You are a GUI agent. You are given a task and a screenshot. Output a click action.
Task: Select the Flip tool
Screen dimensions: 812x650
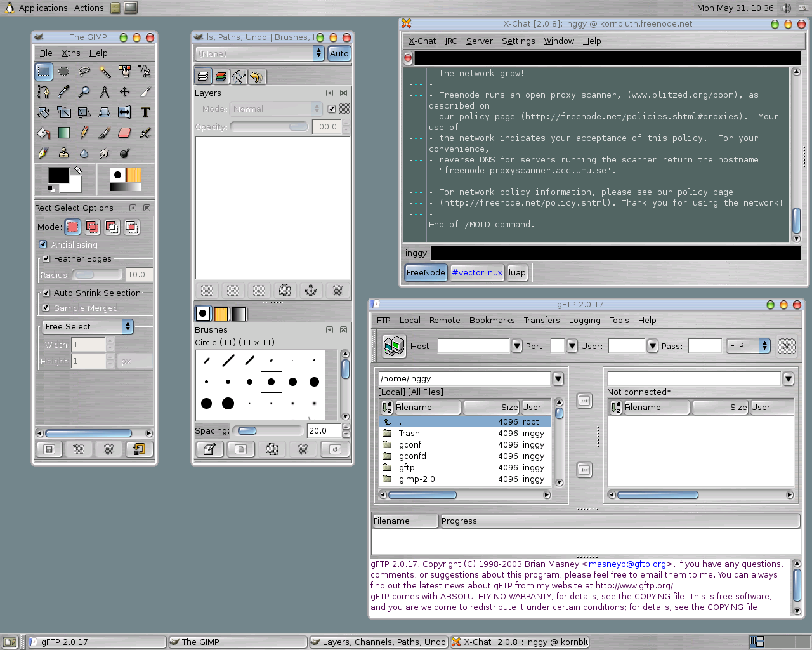coord(124,112)
